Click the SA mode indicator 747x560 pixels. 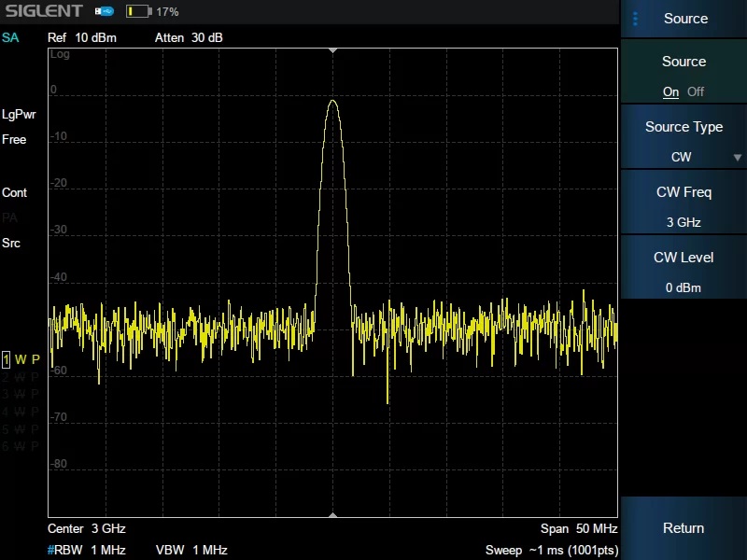[x=10, y=38]
